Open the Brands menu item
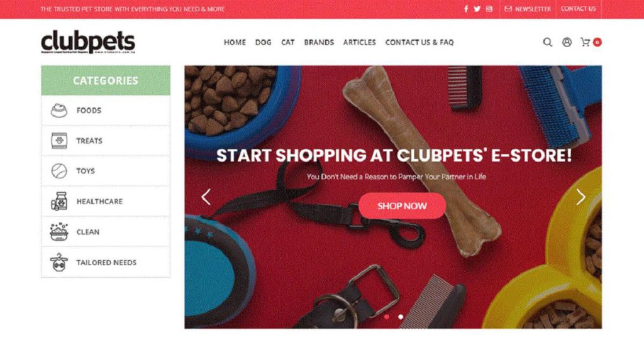This screenshot has width=644, height=338. [319, 42]
